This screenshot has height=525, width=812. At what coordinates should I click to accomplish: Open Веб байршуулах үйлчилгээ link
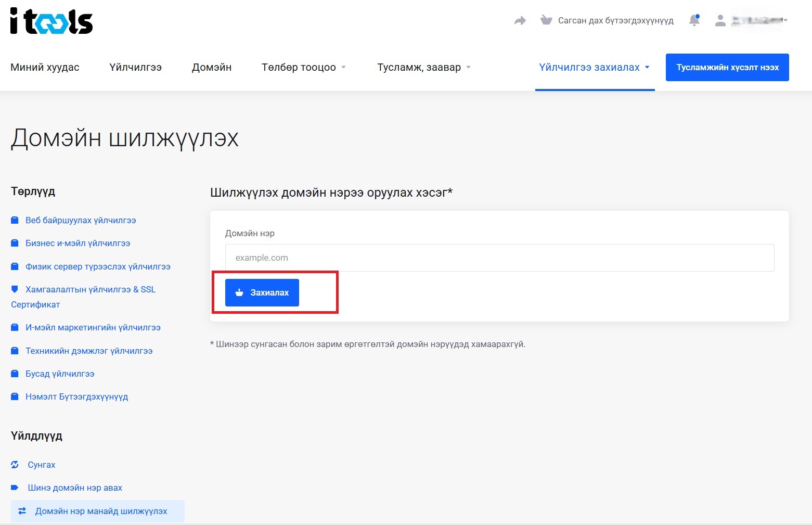tap(81, 220)
